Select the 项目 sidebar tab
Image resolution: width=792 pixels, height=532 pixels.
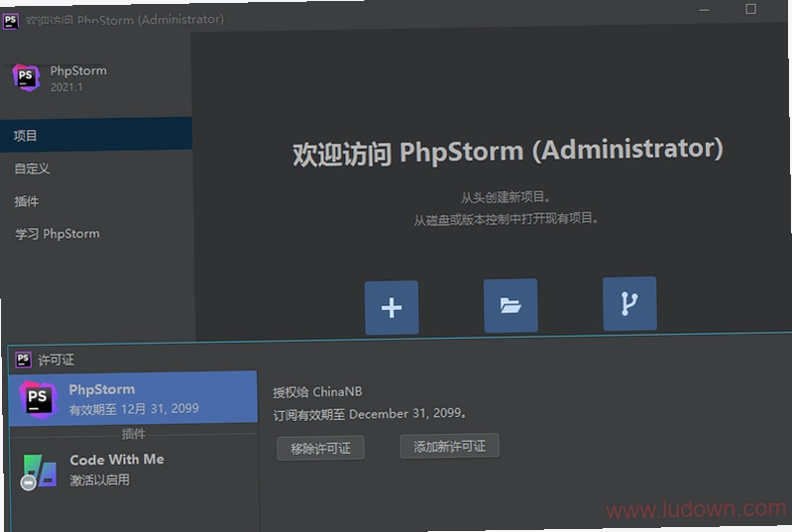click(x=96, y=135)
